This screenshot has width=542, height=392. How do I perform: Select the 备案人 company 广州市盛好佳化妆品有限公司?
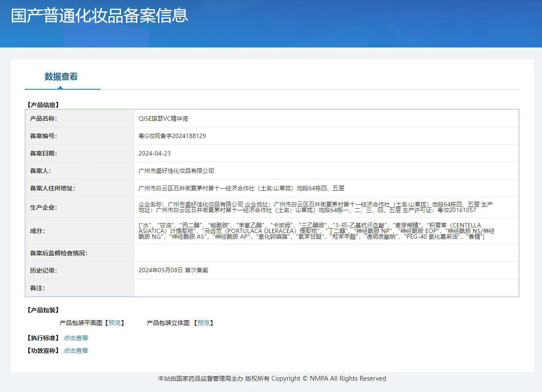coord(176,170)
